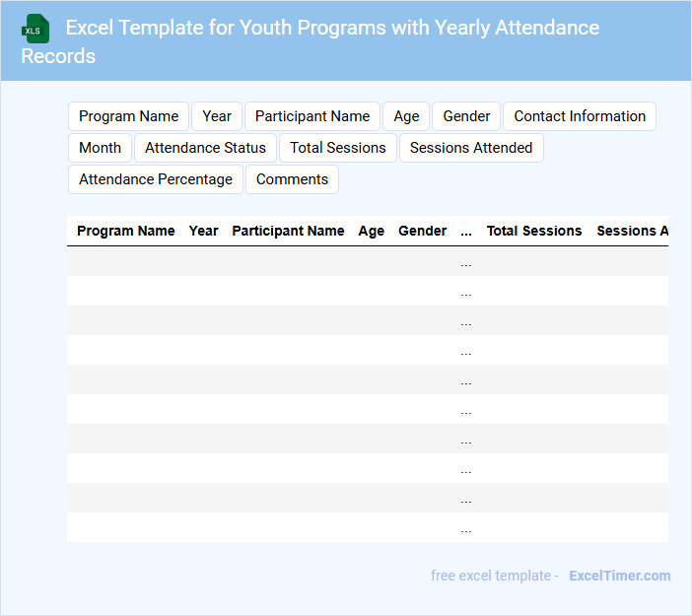
Task: Select the Participant Name tag
Action: click(312, 116)
